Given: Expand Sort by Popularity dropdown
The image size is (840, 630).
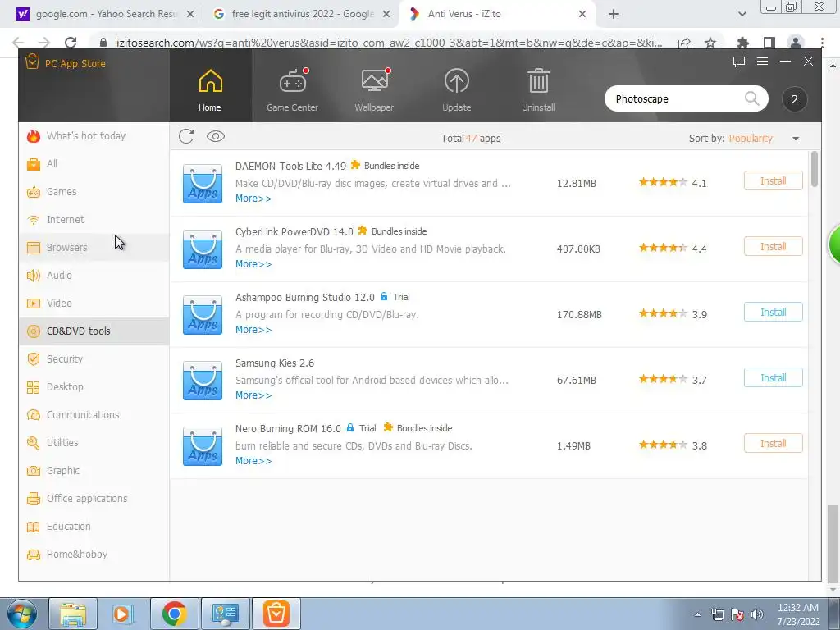Looking at the screenshot, I should pyautogui.click(x=796, y=139).
